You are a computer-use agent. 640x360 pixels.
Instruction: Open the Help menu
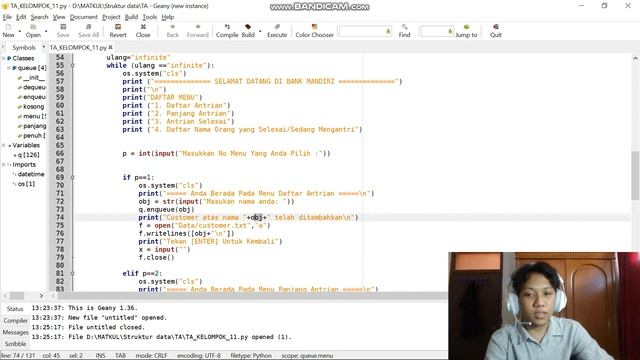coord(167,17)
